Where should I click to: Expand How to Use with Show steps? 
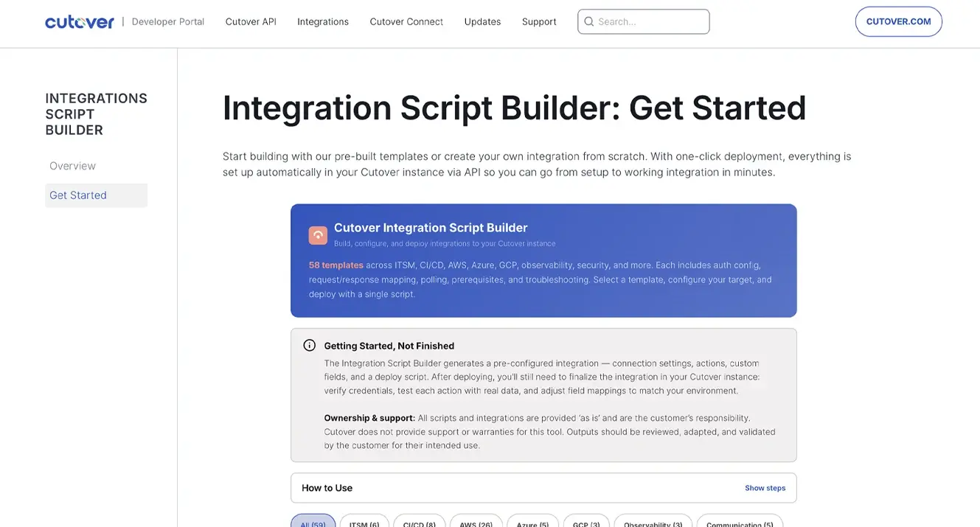[x=765, y=488]
